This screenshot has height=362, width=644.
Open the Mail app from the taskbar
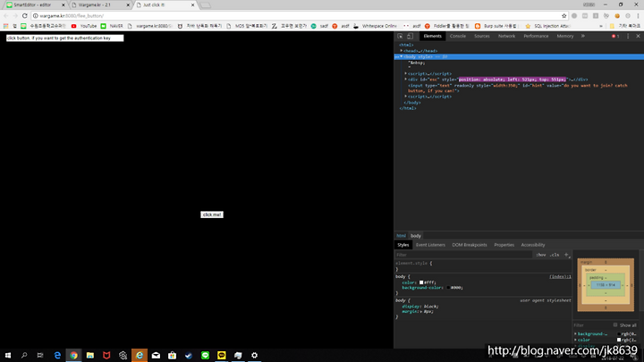pyautogui.click(x=156, y=355)
